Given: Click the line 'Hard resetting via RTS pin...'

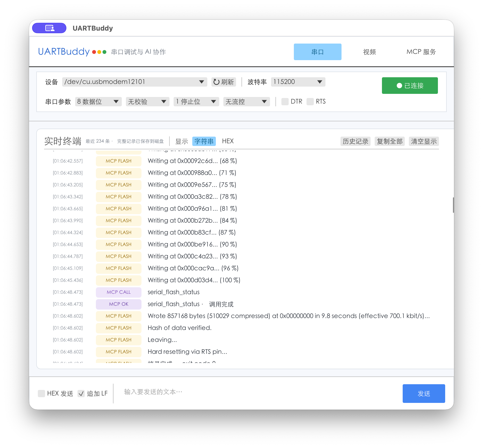Looking at the screenshot, I should pos(187,352).
